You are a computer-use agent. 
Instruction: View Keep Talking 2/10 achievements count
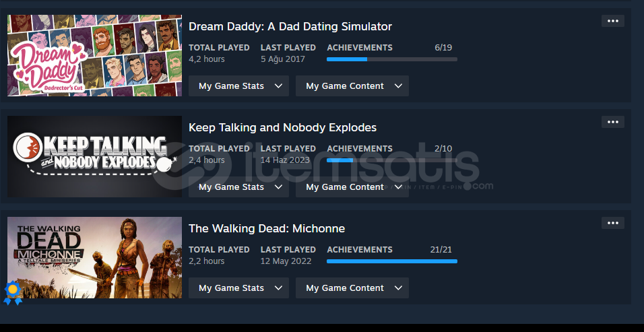[443, 149]
